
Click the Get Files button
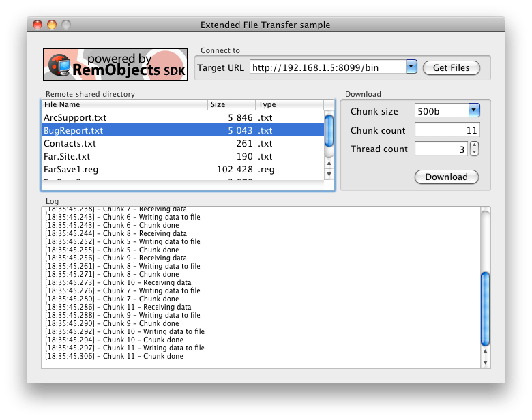452,68
